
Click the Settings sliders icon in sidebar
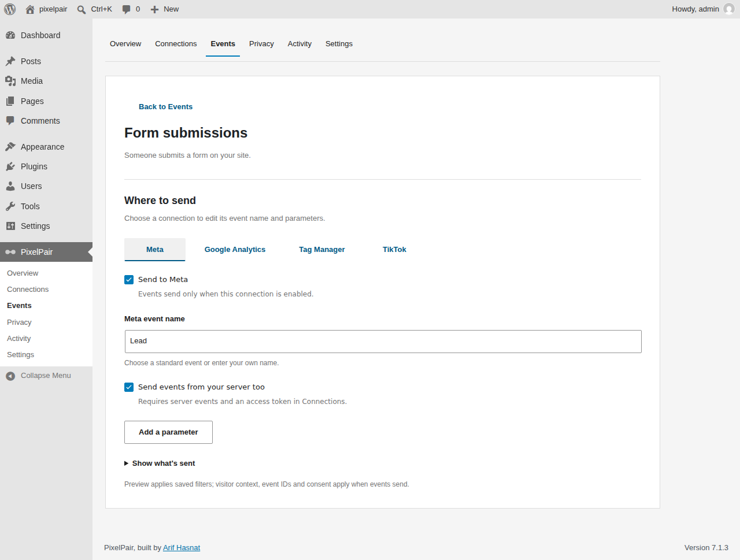click(x=10, y=226)
